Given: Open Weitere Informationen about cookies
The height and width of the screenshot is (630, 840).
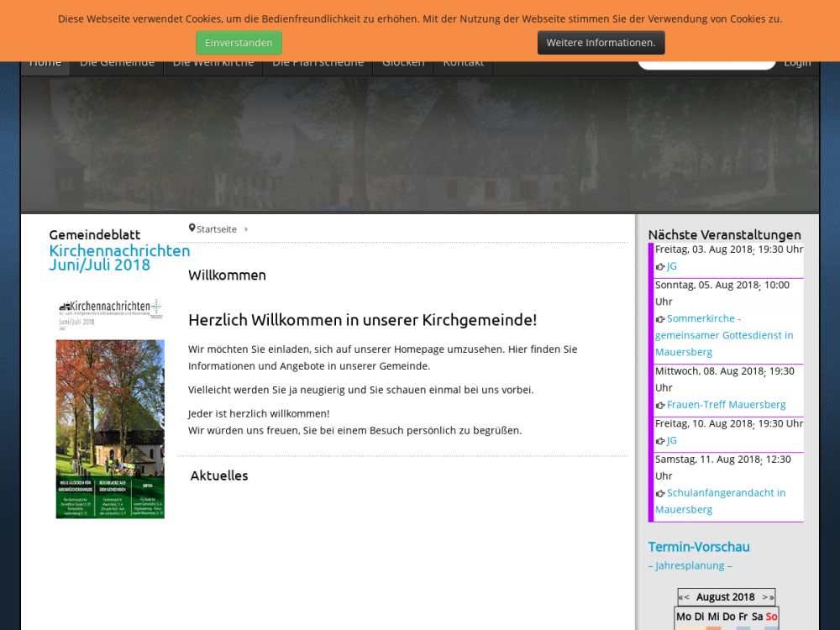Looking at the screenshot, I should coord(601,43).
